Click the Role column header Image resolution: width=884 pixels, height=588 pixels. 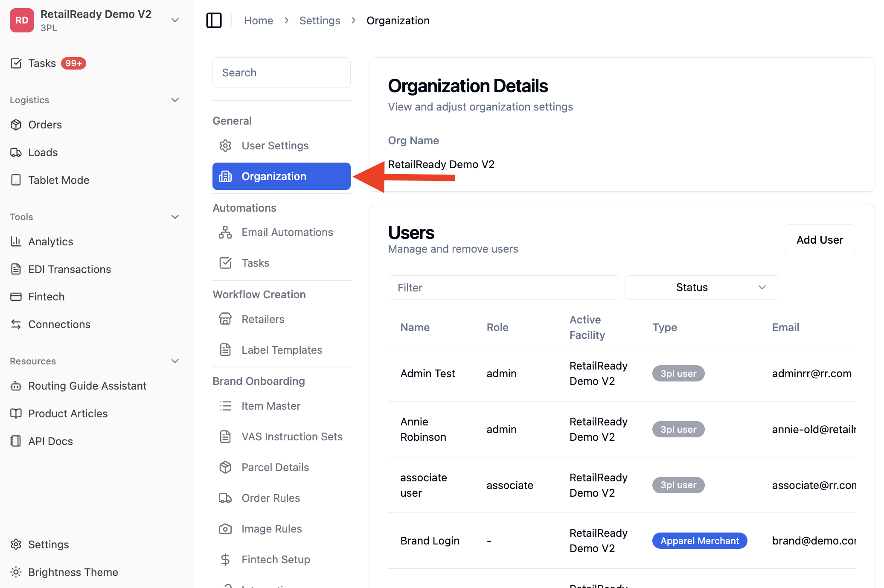(x=497, y=327)
